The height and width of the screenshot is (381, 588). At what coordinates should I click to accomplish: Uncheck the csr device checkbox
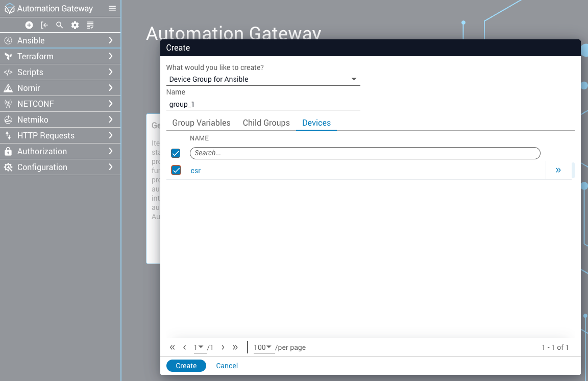click(x=176, y=170)
